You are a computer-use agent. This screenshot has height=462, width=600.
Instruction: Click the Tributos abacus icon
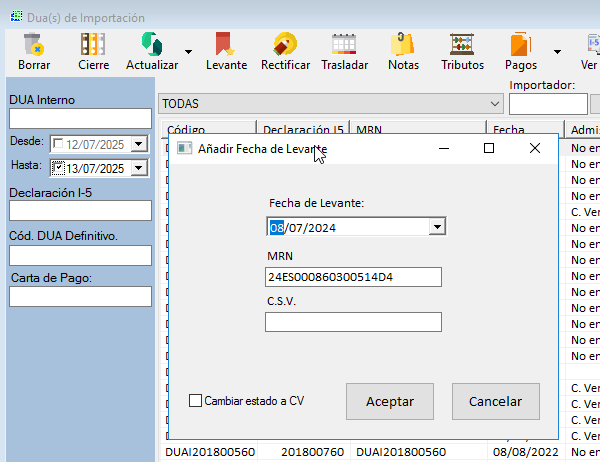462,45
